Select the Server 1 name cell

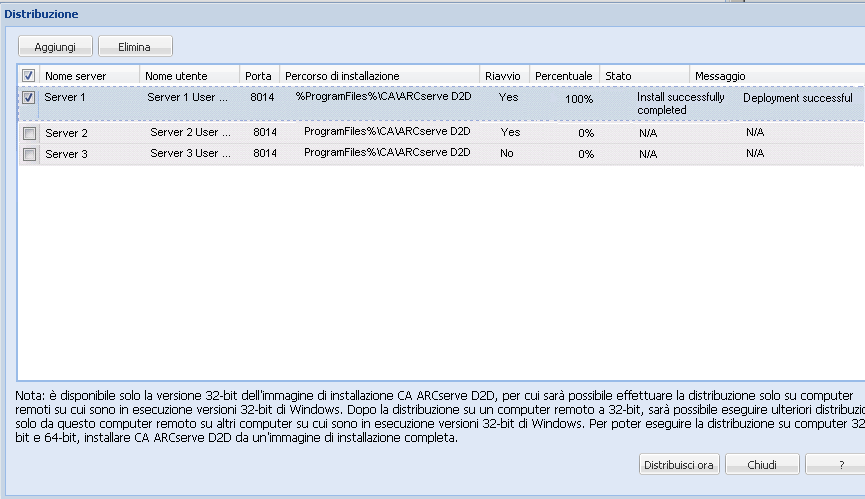point(65,97)
